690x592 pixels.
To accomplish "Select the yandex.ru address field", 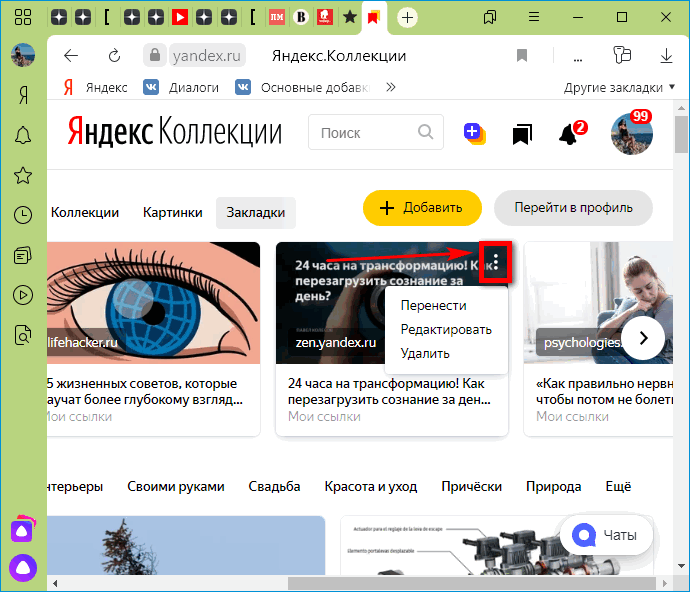I will (207, 56).
